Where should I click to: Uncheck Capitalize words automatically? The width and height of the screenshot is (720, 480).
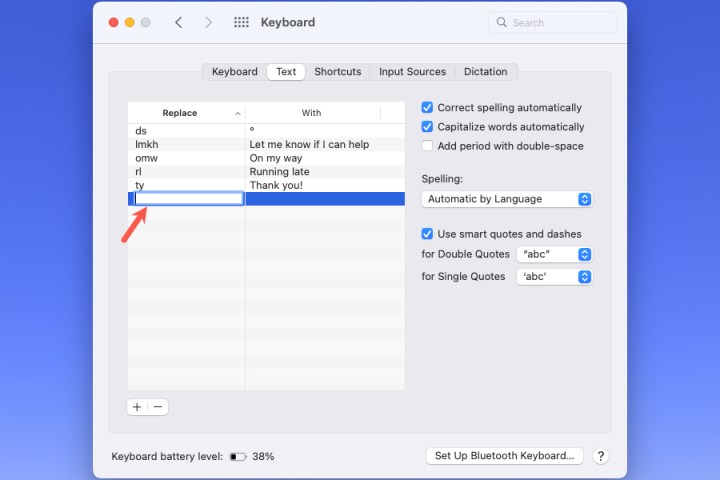tap(428, 127)
